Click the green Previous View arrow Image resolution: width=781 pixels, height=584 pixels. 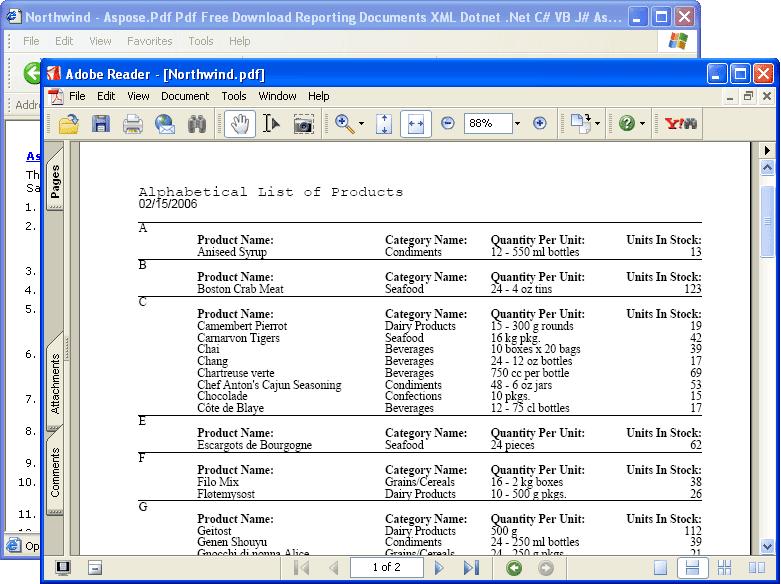point(514,568)
